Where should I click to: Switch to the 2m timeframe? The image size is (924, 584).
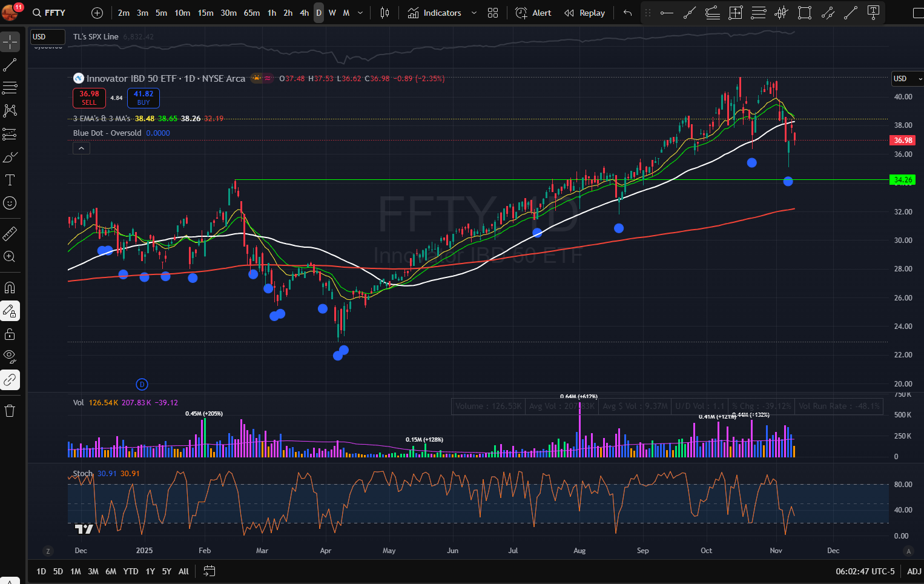[124, 13]
